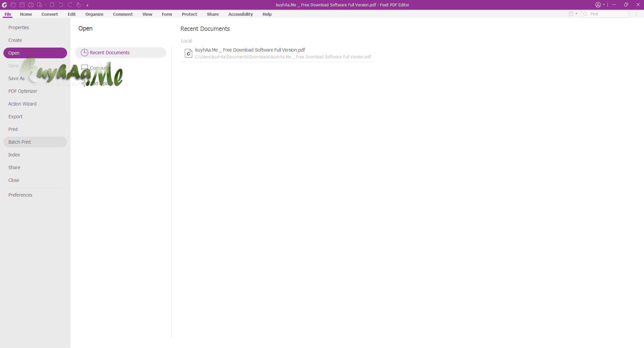The height and width of the screenshot is (348, 644).
Task: Select Create in the File sidebar
Action: tap(35, 40)
